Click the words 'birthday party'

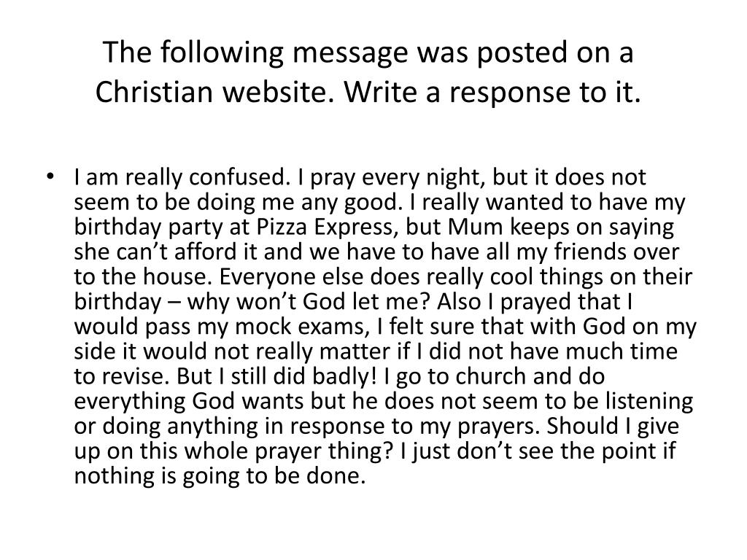click(137, 227)
